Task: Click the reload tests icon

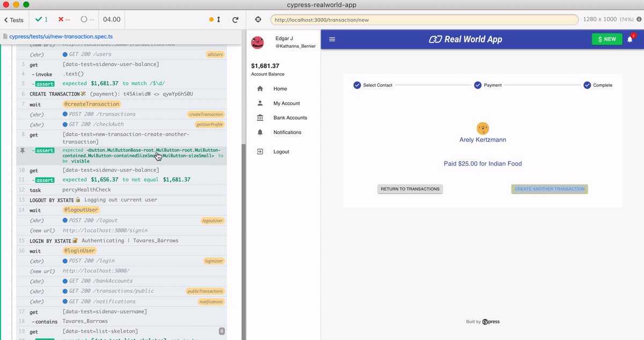Action: click(x=235, y=20)
